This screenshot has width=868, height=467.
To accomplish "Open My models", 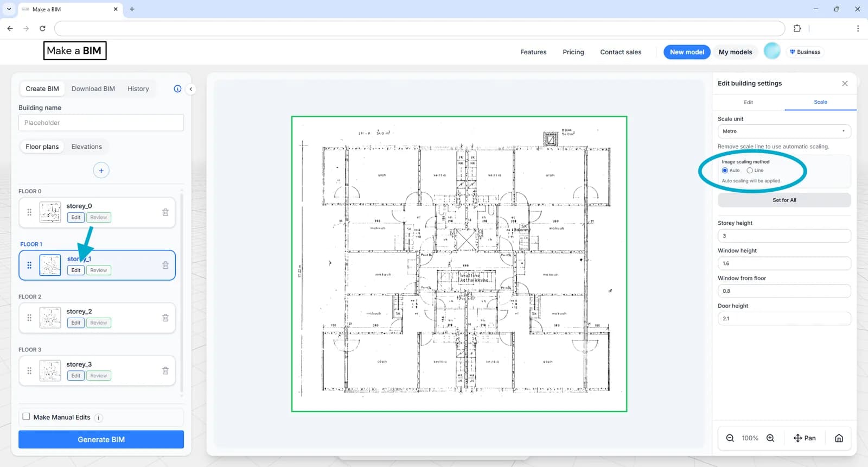I will [735, 52].
